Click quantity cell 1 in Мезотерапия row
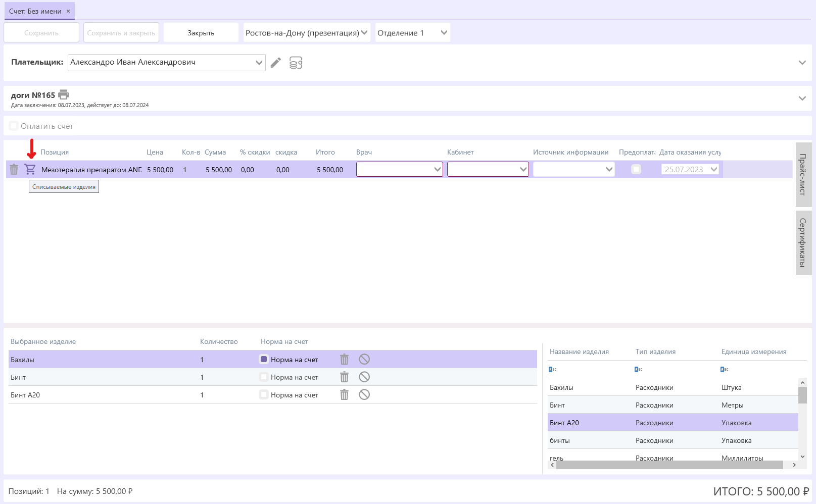Viewport: 816px width, 504px height. point(185,170)
